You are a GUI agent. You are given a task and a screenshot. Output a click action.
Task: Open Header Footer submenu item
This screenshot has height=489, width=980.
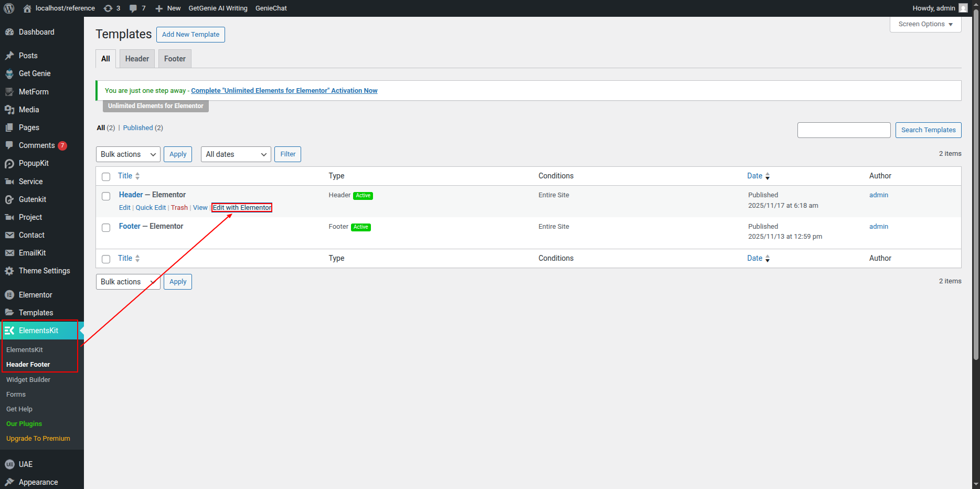(x=28, y=365)
